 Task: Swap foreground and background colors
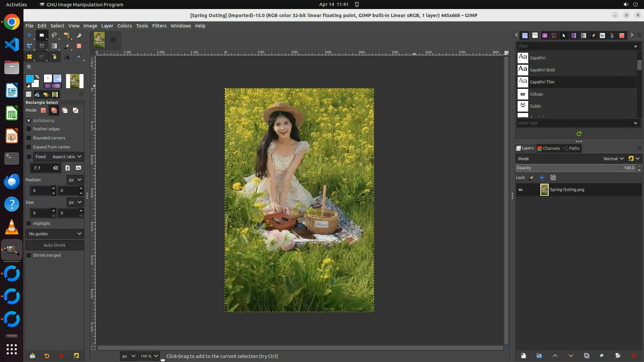click(x=37, y=77)
